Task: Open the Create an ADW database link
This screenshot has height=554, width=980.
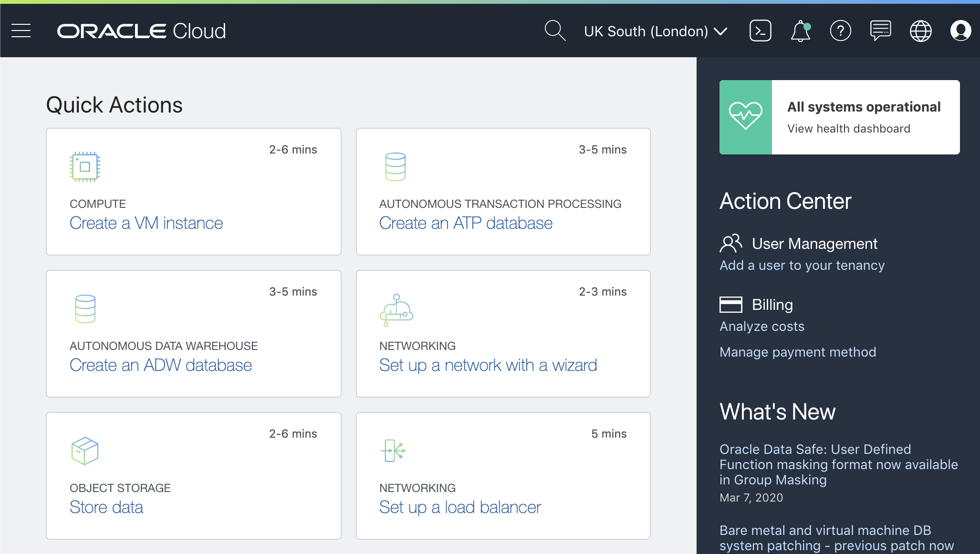Action: [x=160, y=365]
